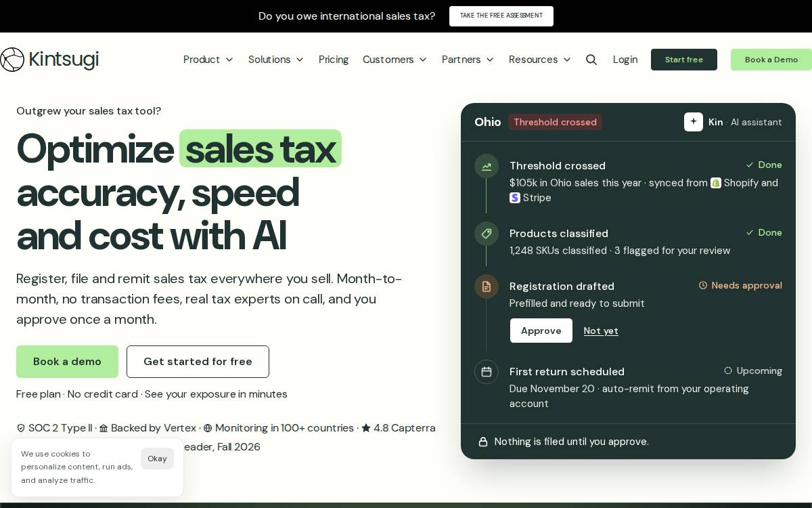
Task: Expand the Solutions dropdown menu
Action: (x=276, y=60)
